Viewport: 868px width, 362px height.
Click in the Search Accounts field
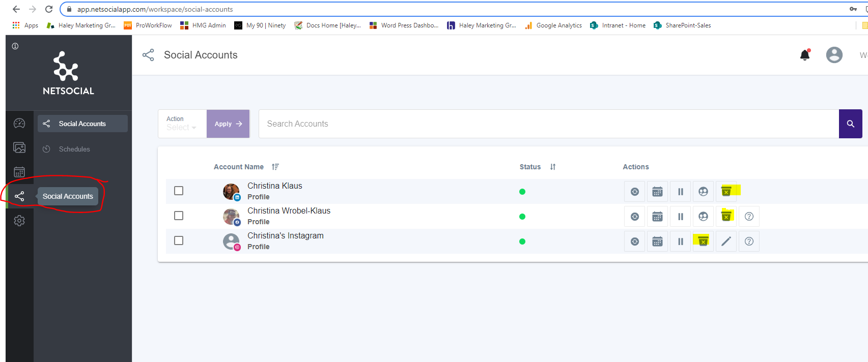(x=549, y=124)
